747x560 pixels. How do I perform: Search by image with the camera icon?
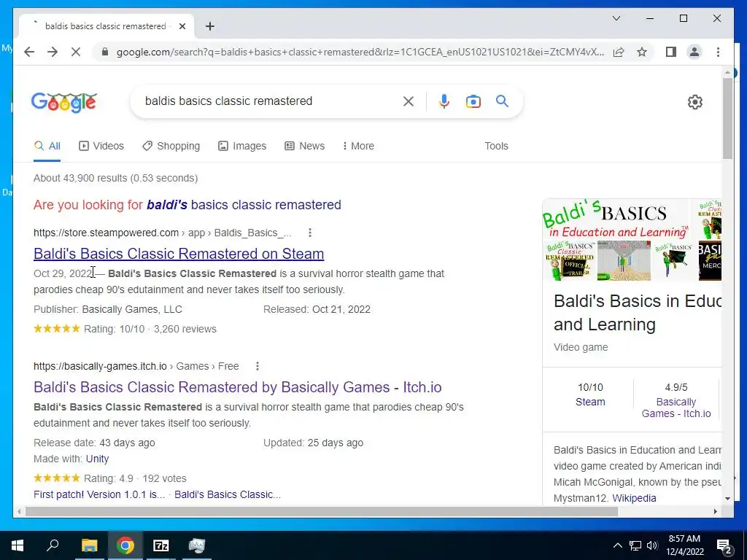(473, 101)
